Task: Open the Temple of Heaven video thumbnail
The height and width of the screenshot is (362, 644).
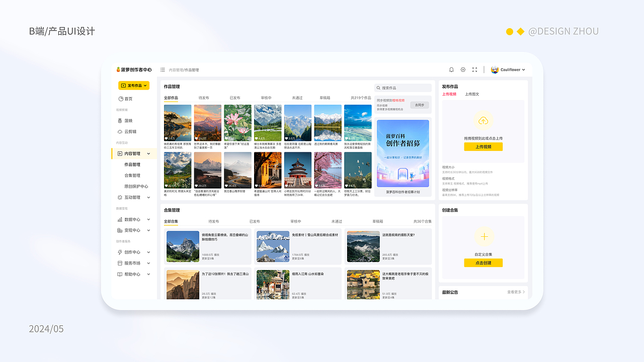Action: pos(298,170)
